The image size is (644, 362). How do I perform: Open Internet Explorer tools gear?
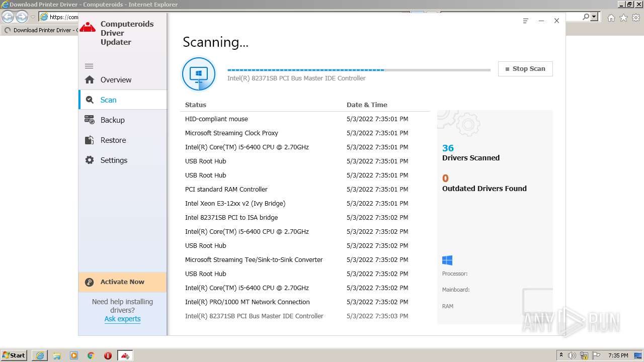636,18
